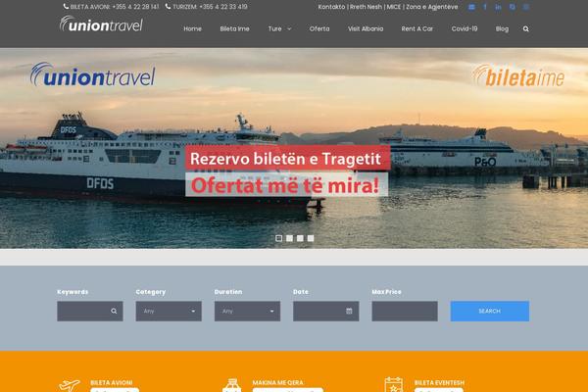
Task: Click the MAKINA ME QERA heading link
Action: (x=278, y=382)
